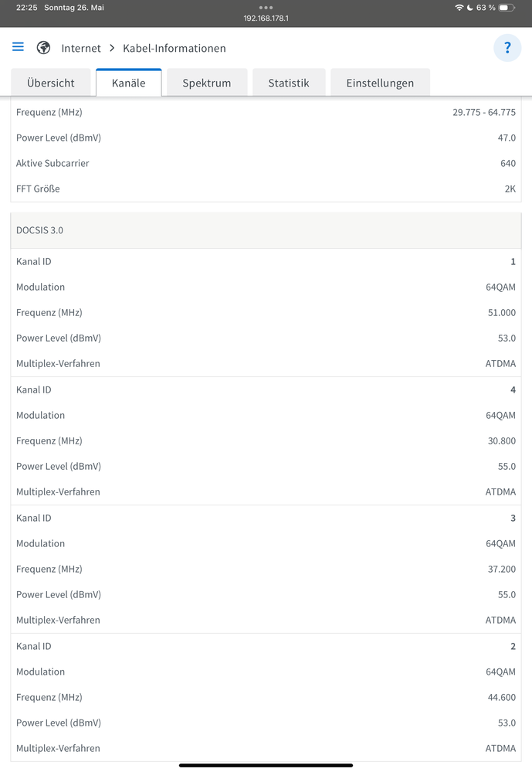
Task: Tap the three-dot multitasking control
Action: coord(266,7)
